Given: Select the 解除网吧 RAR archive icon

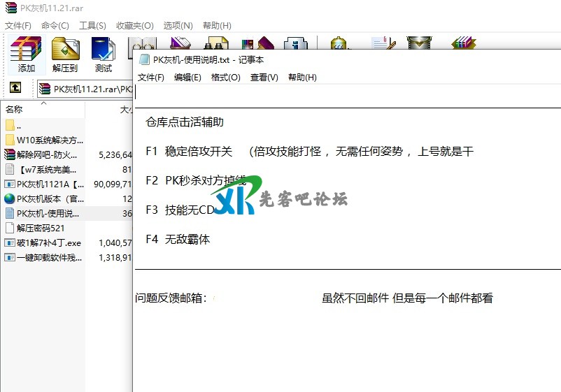Looking at the screenshot, I should 10,154.
